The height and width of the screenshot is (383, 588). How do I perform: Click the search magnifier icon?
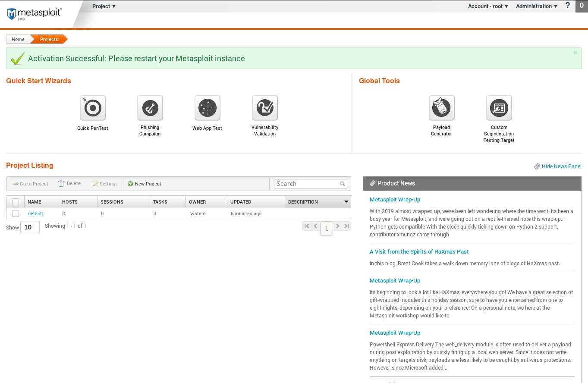[x=343, y=184]
